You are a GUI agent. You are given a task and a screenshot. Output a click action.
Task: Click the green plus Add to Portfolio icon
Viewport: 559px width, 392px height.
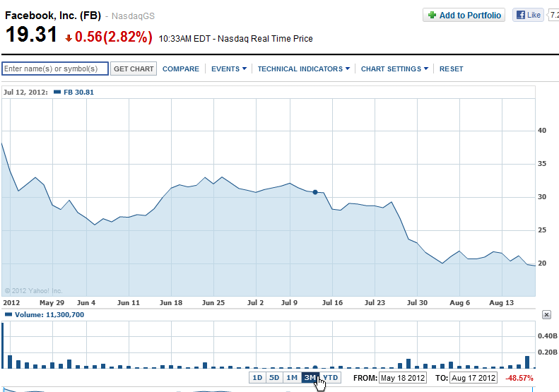click(x=432, y=15)
